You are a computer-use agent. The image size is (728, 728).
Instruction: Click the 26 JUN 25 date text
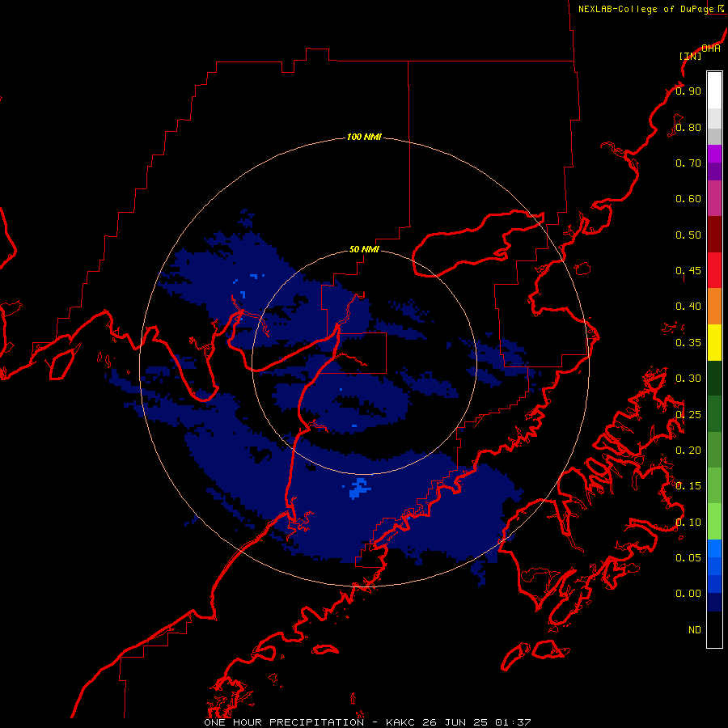pos(455,722)
